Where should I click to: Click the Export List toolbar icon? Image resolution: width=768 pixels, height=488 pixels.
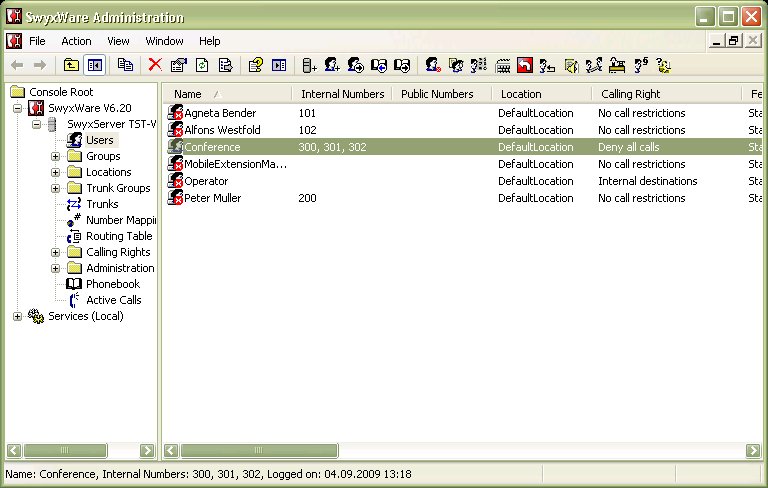pyautogui.click(x=225, y=65)
